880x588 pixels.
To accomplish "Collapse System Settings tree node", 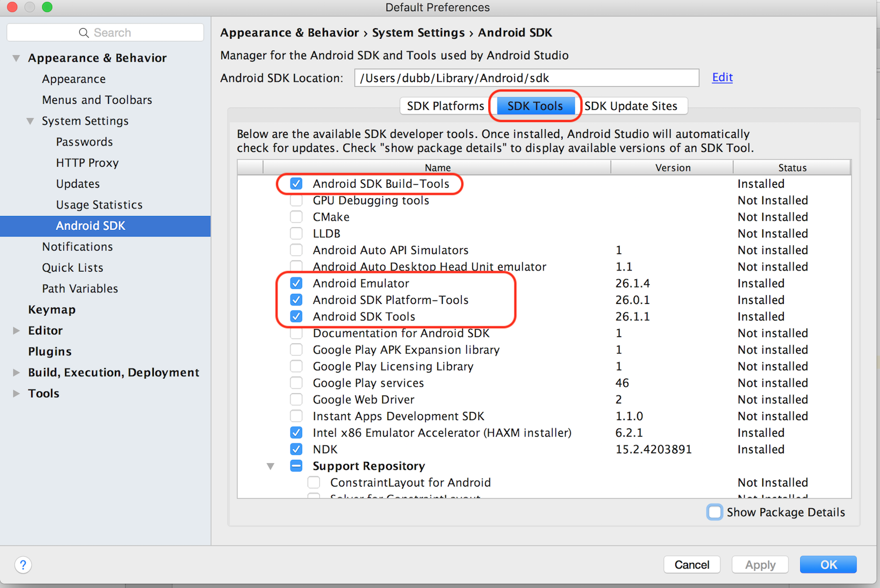I will tap(30, 121).
